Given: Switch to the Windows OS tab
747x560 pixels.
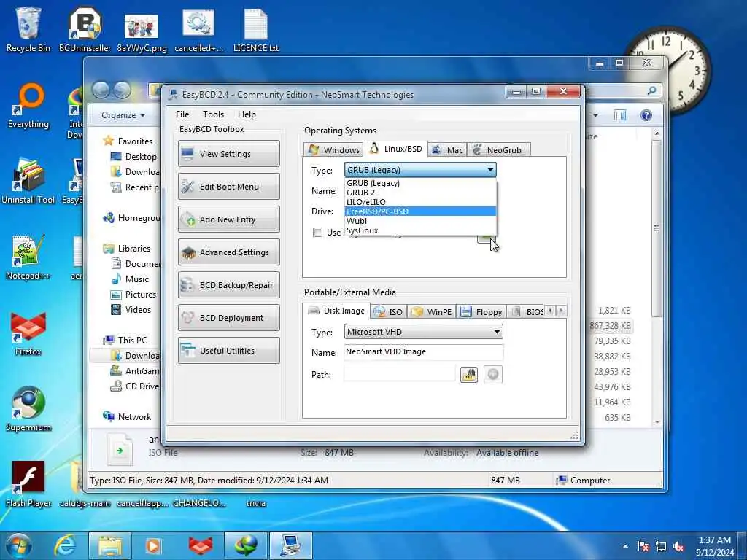Looking at the screenshot, I should coord(333,150).
